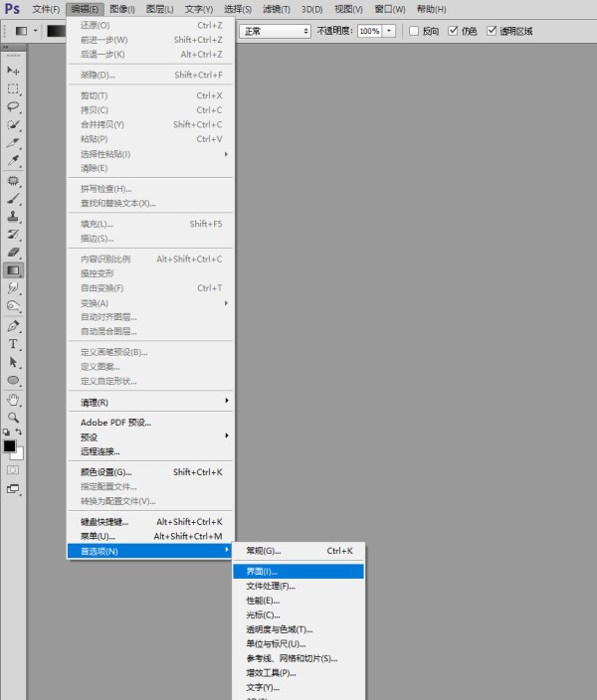Open the 正常 blend mode dropdown

pos(275,31)
